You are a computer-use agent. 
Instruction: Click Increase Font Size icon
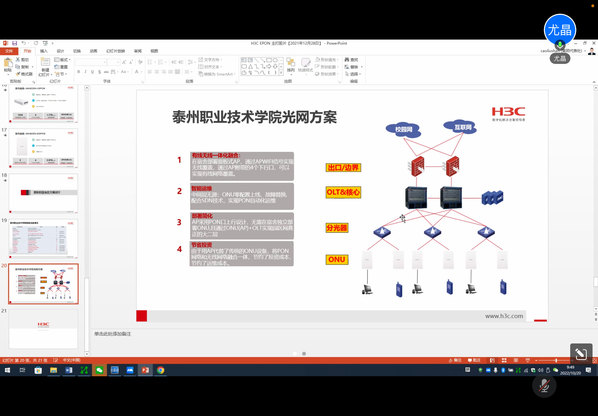click(124, 62)
